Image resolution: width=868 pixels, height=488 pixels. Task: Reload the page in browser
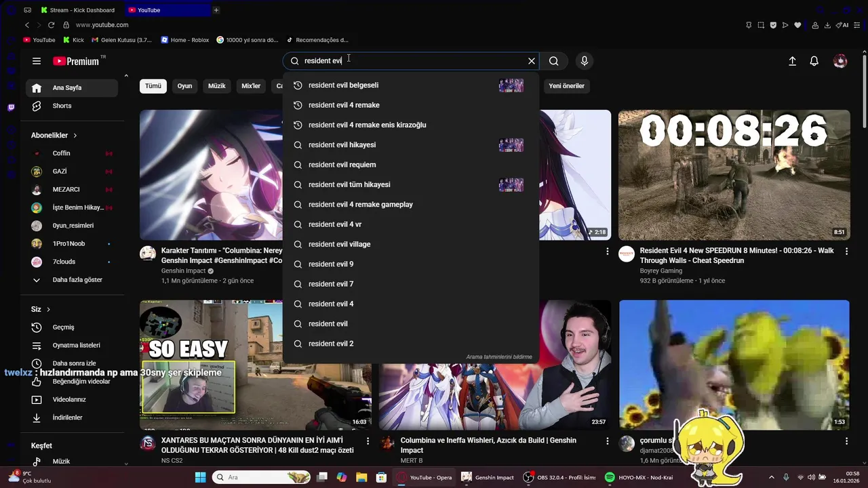tap(51, 25)
